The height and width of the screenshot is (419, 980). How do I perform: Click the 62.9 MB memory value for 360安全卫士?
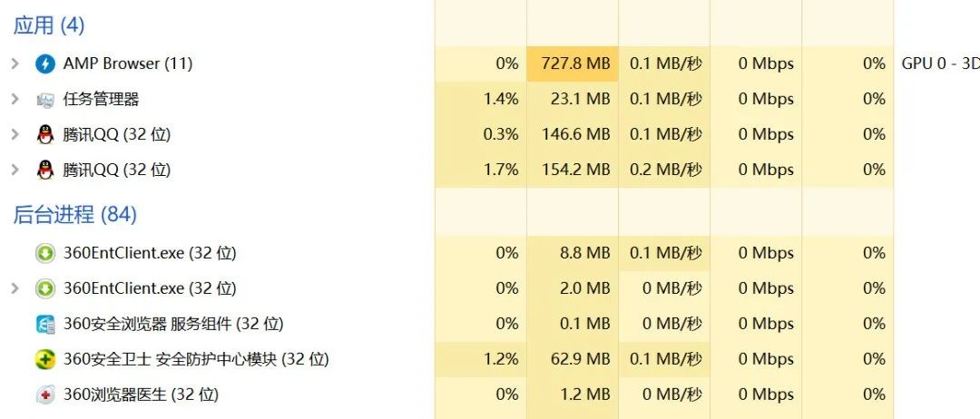579,359
